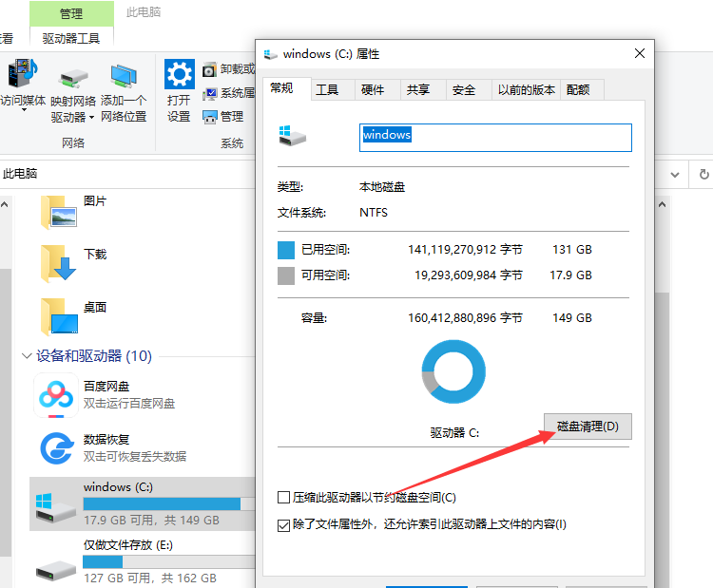The height and width of the screenshot is (588, 713).
Task: Click the Data Recovery icon
Action: [x=57, y=448]
